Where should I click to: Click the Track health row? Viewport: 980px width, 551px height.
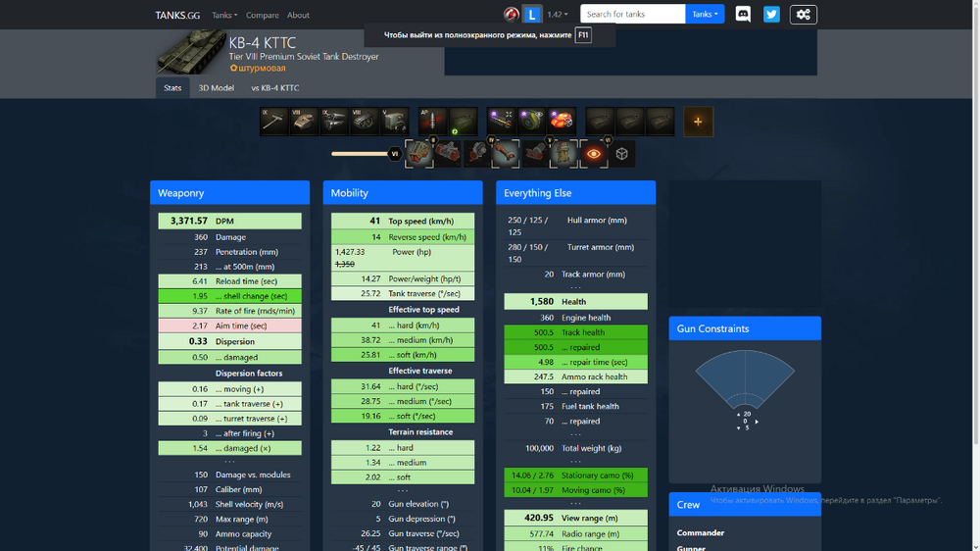tap(575, 332)
